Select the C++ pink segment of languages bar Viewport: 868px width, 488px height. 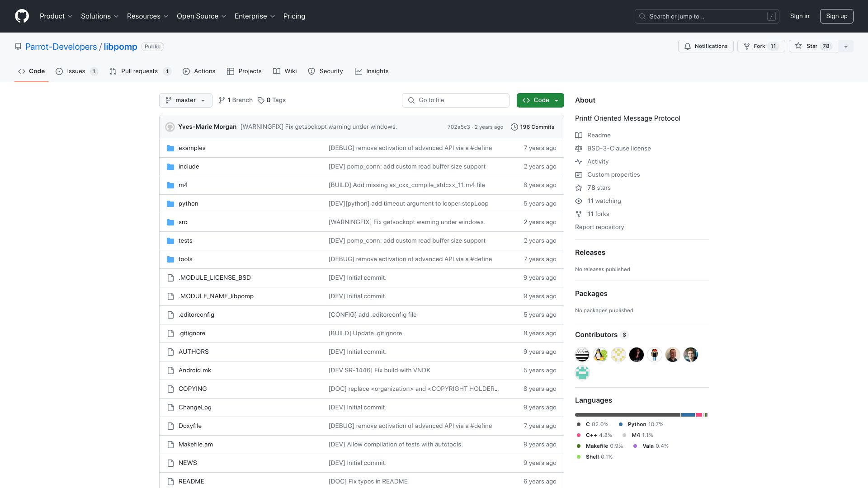(699, 415)
